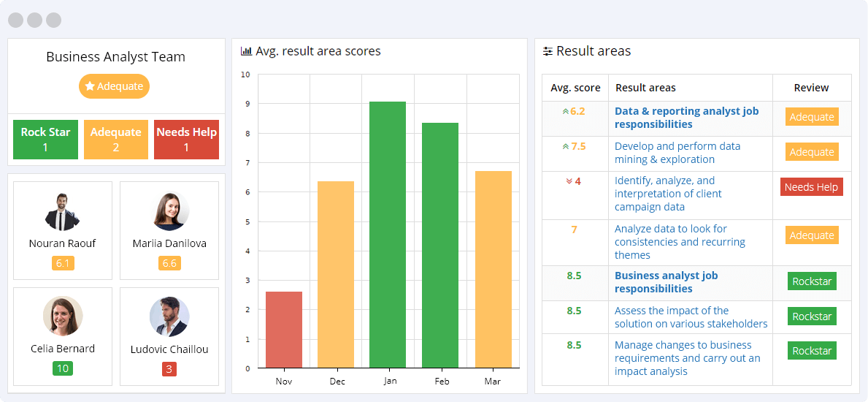The image size is (868, 402).
Task: Click the 8.5 score in Manage changes row
Action: [x=574, y=345]
